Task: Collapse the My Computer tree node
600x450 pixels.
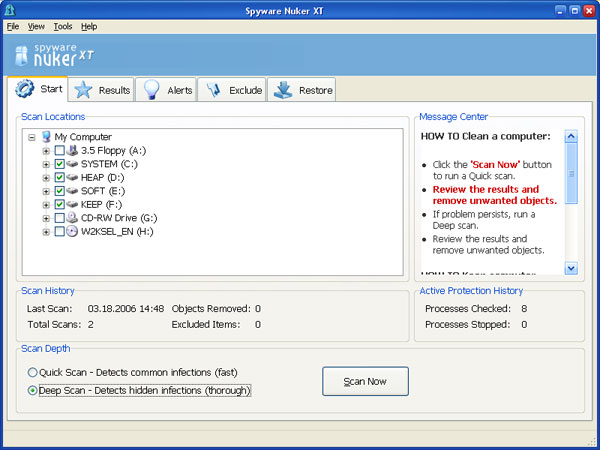Action: (x=32, y=137)
